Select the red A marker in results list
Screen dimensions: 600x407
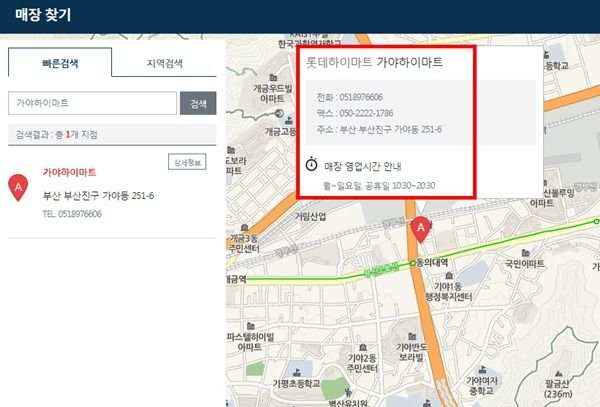(x=18, y=187)
